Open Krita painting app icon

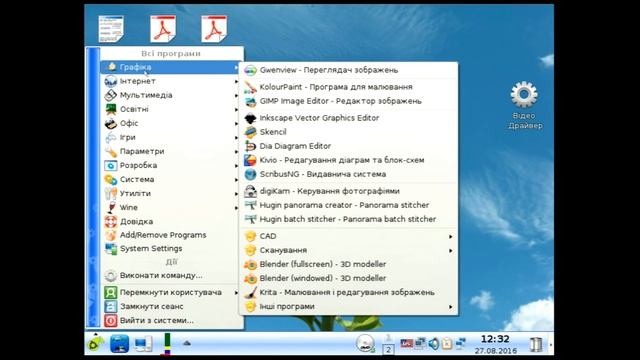(x=250, y=293)
